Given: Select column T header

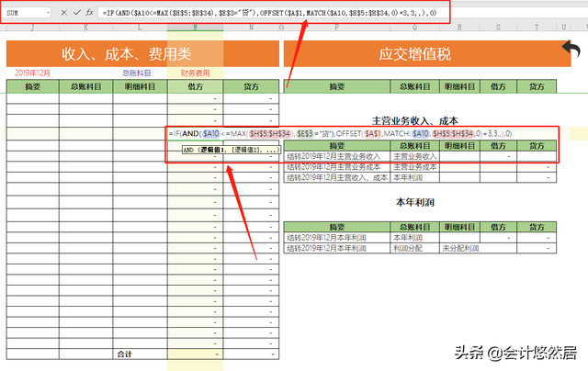Looking at the screenshot, I should tap(537, 28).
